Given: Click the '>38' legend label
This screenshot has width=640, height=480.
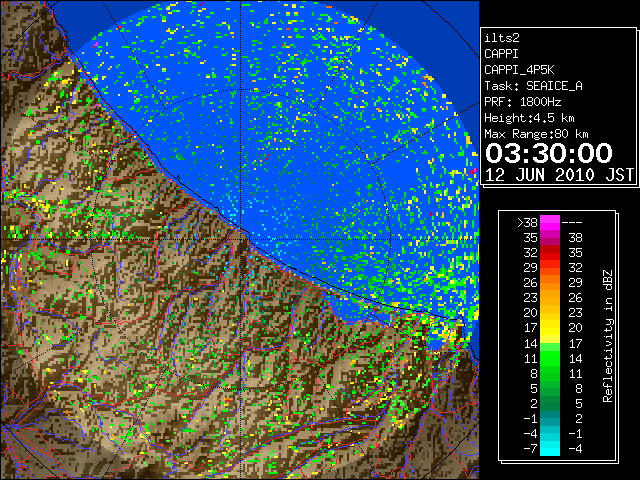Looking at the screenshot, I should coord(527,223).
